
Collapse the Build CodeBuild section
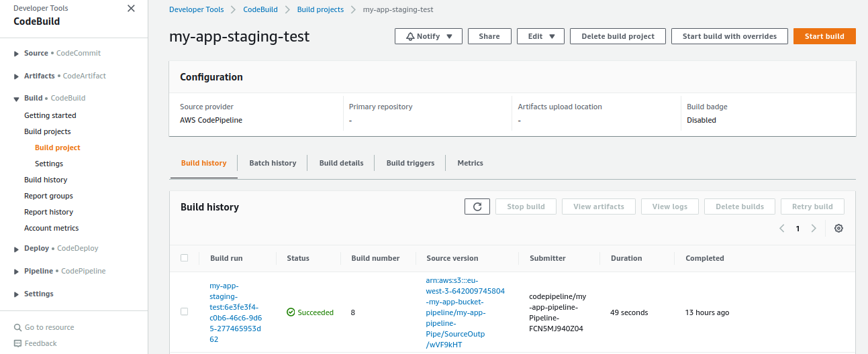tap(17, 99)
